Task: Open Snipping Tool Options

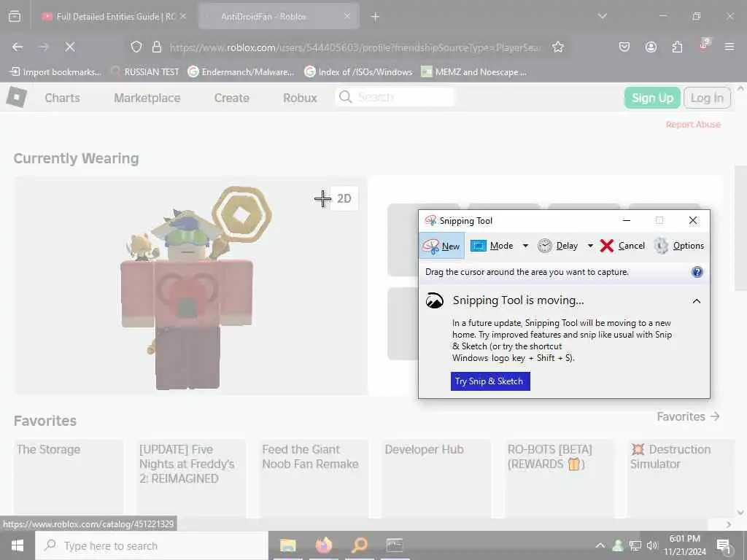Action: (x=678, y=246)
